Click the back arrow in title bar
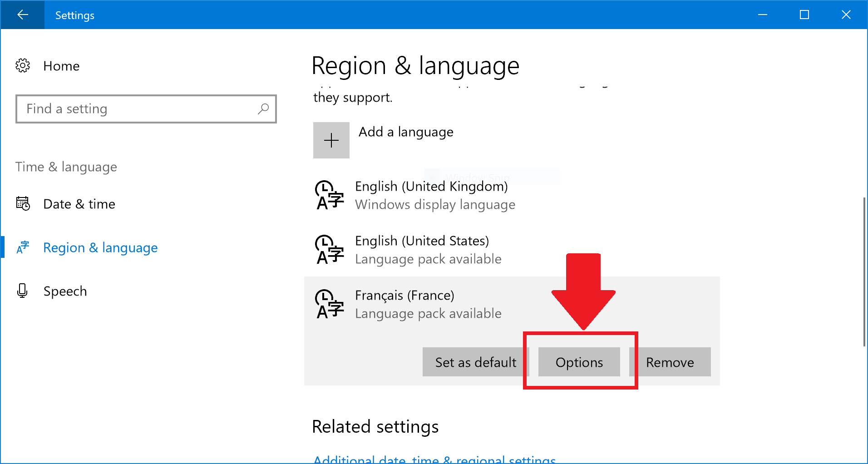Image resolution: width=868 pixels, height=464 pixels. (x=22, y=15)
